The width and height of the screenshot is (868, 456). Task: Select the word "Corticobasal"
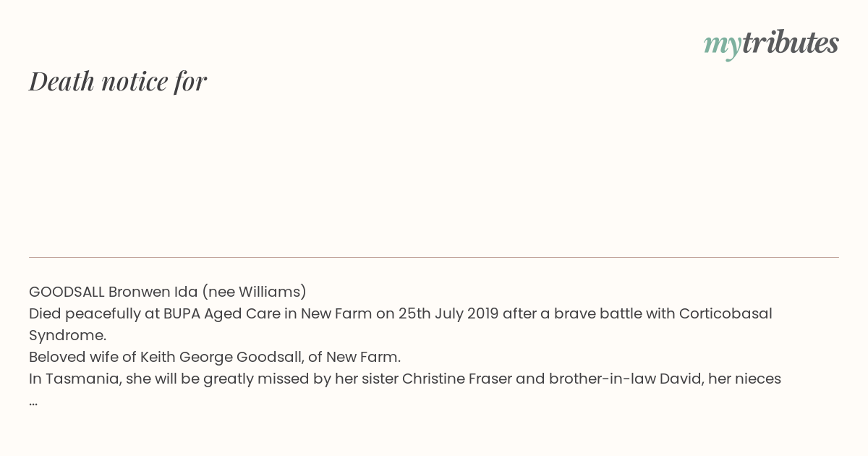pos(726,313)
